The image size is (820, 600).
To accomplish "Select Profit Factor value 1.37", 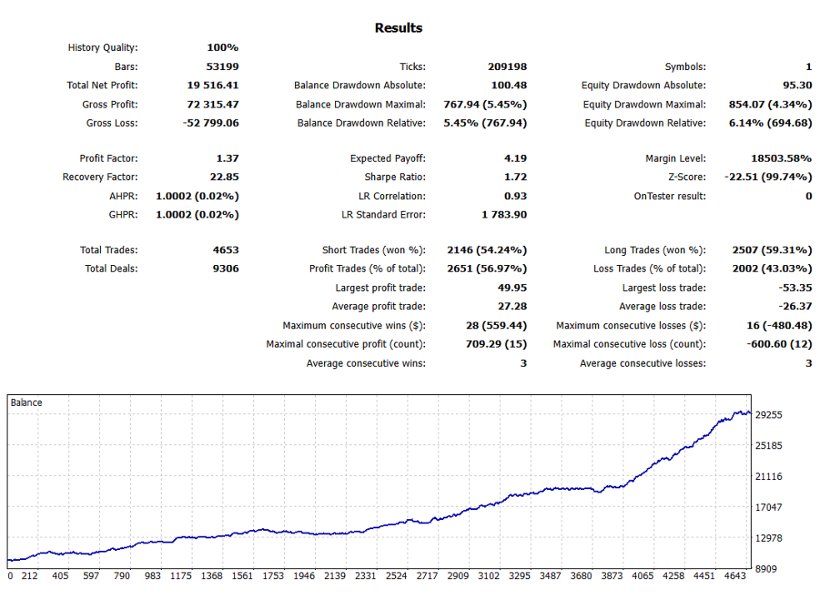I will 227,158.
